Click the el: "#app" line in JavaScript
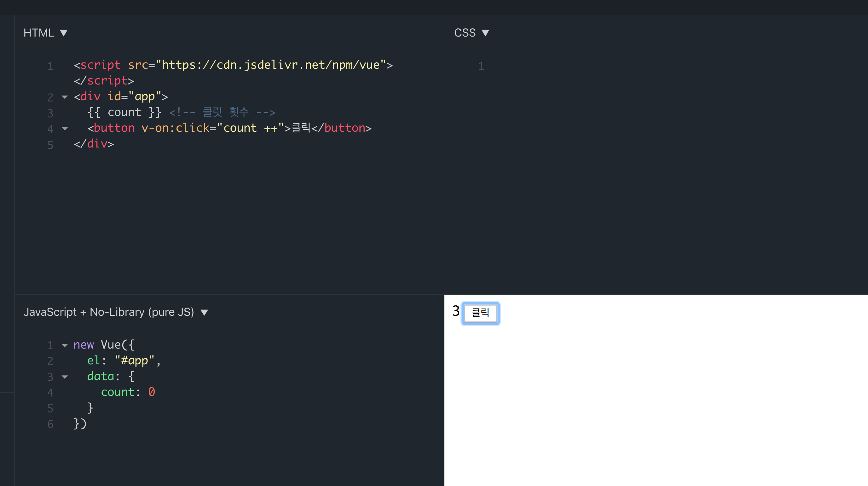The height and width of the screenshot is (486, 868). tap(123, 360)
